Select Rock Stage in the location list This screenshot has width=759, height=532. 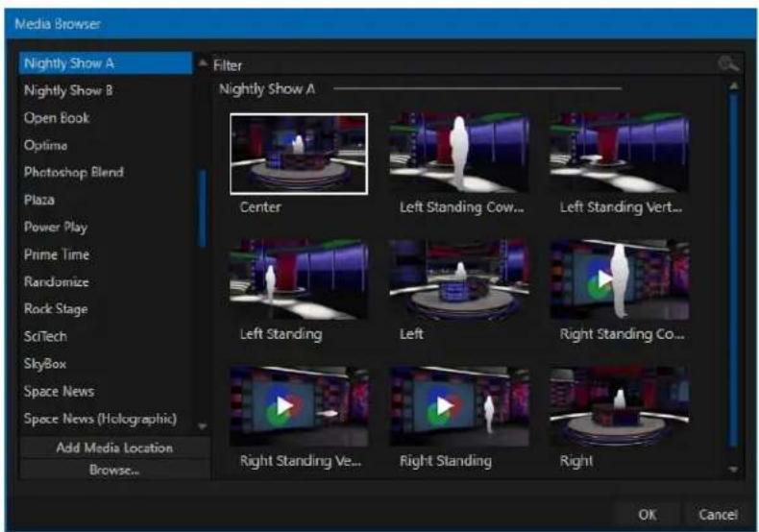(x=106, y=309)
